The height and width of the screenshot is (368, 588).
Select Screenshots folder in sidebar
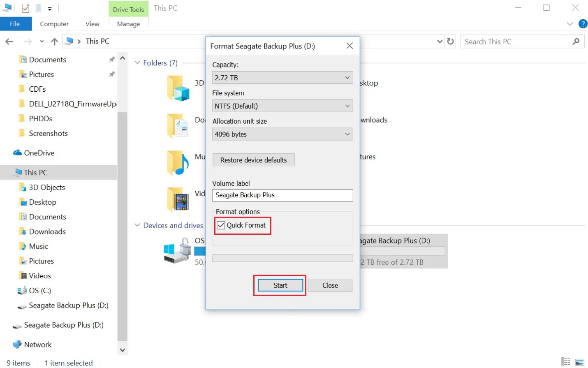coord(43,134)
